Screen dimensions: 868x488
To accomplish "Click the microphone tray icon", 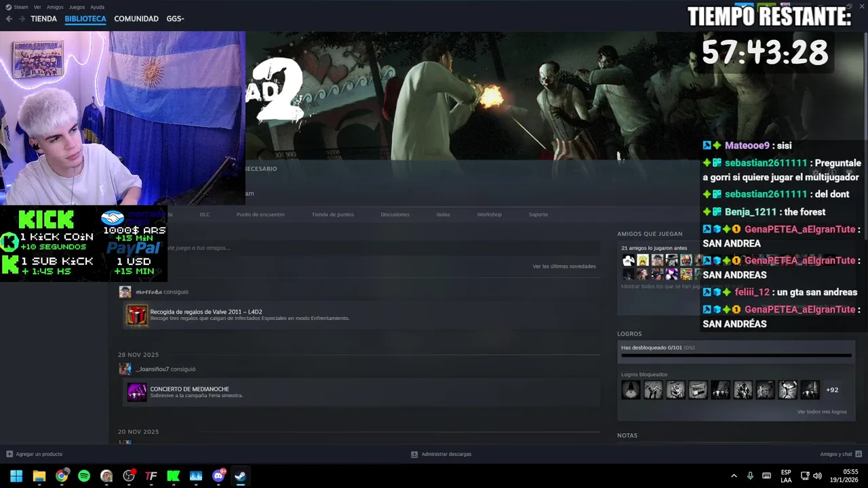I will tap(750, 476).
